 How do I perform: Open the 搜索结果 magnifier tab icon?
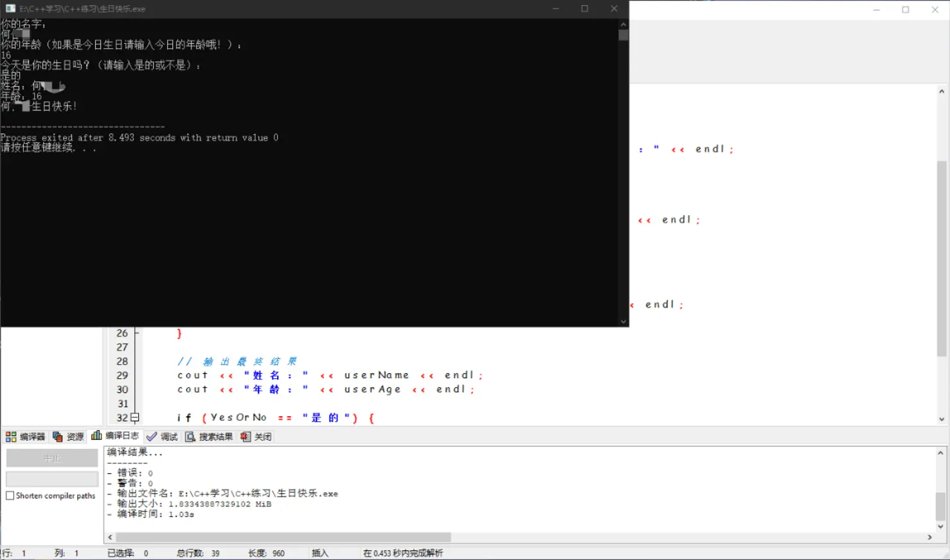click(x=190, y=437)
